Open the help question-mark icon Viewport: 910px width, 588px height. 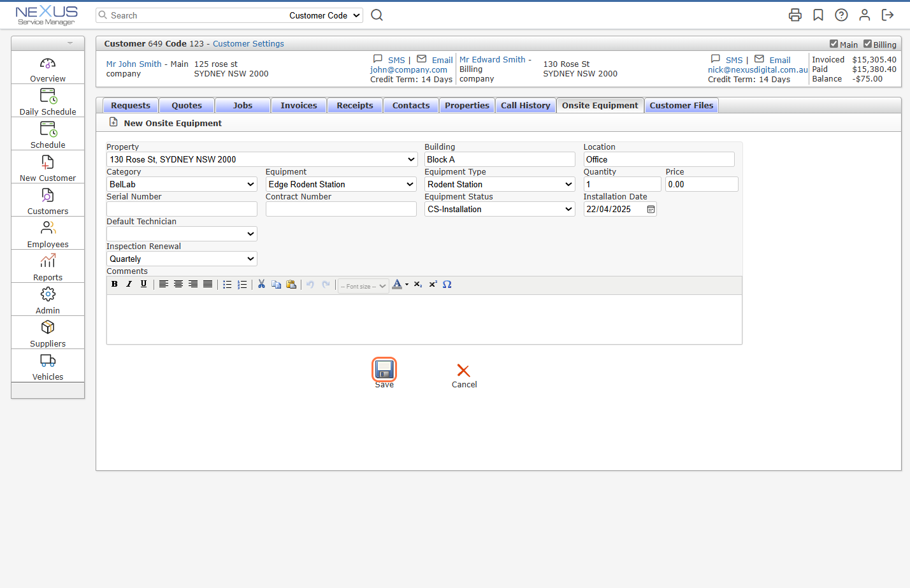(x=841, y=15)
